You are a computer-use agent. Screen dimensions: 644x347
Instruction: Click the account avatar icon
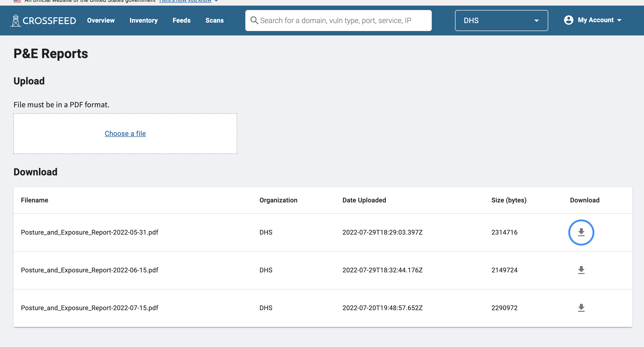pyautogui.click(x=568, y=20)
